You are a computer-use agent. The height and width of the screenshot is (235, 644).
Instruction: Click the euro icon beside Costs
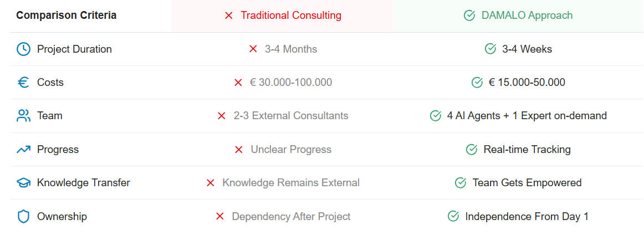coord(23,83)
